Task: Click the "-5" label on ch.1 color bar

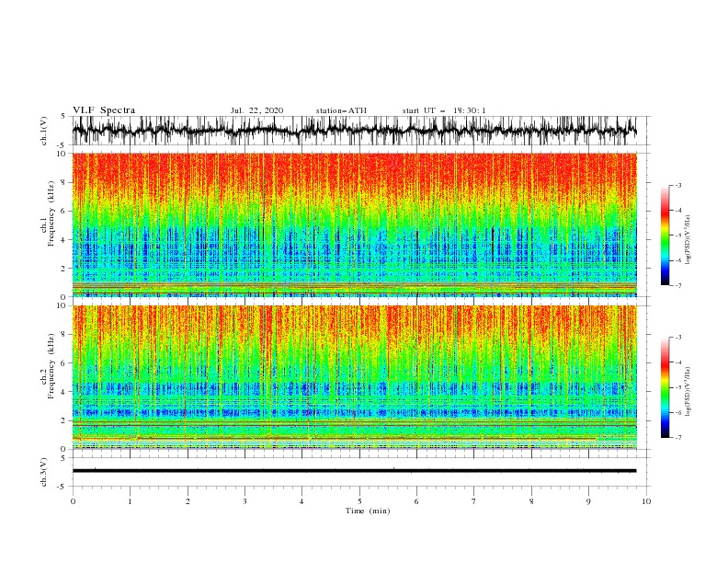Action: [x=677, y=236]
